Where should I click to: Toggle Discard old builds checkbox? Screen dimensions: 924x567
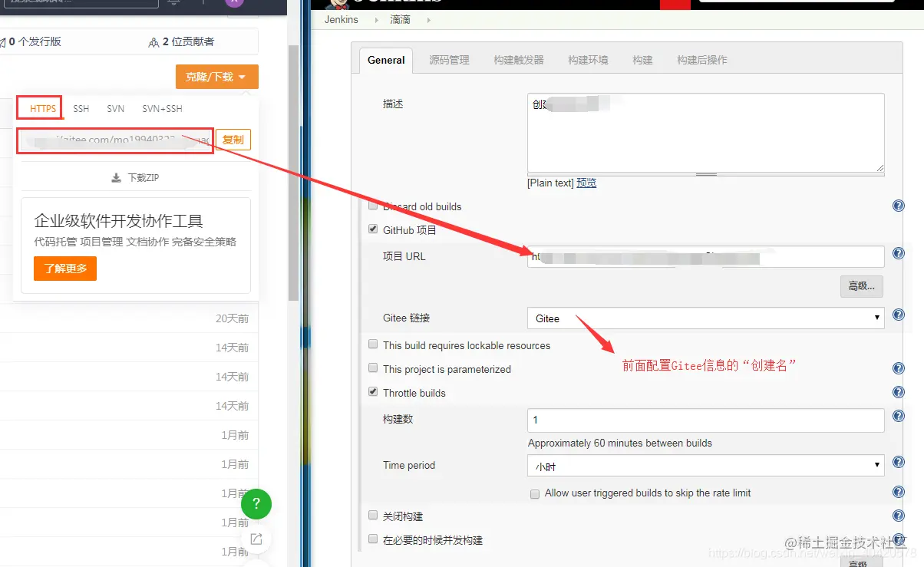[x=373, y=206]
